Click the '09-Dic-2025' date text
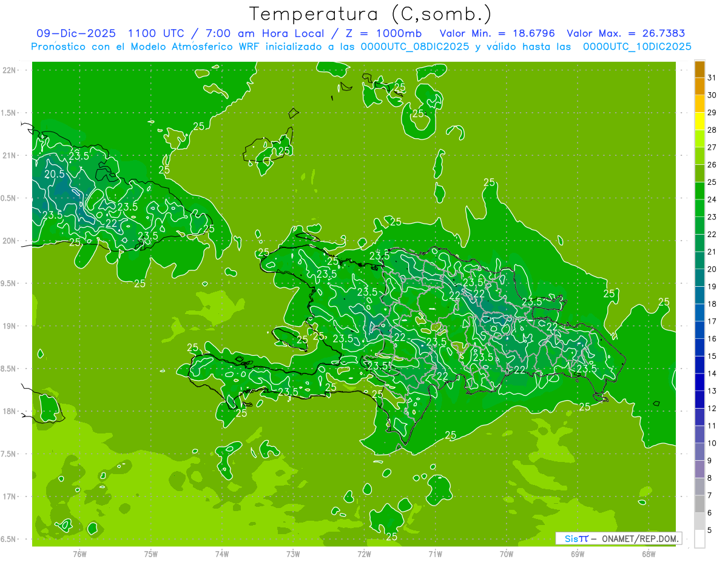 (x=76, y=33)
